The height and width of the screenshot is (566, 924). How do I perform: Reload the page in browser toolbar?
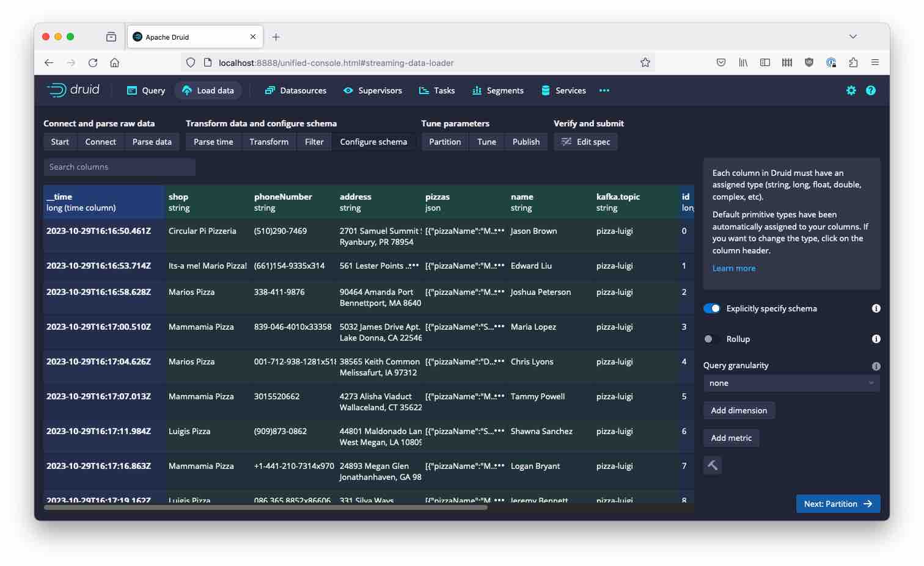tap(93, 62)
